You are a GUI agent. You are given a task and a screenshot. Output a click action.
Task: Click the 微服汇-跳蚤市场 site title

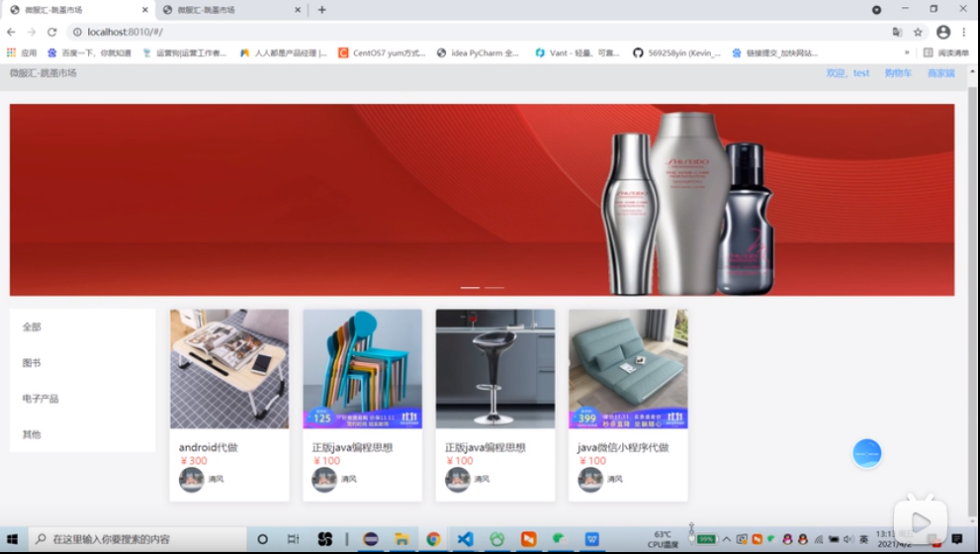pyautogui.click(x=44, y=73)
